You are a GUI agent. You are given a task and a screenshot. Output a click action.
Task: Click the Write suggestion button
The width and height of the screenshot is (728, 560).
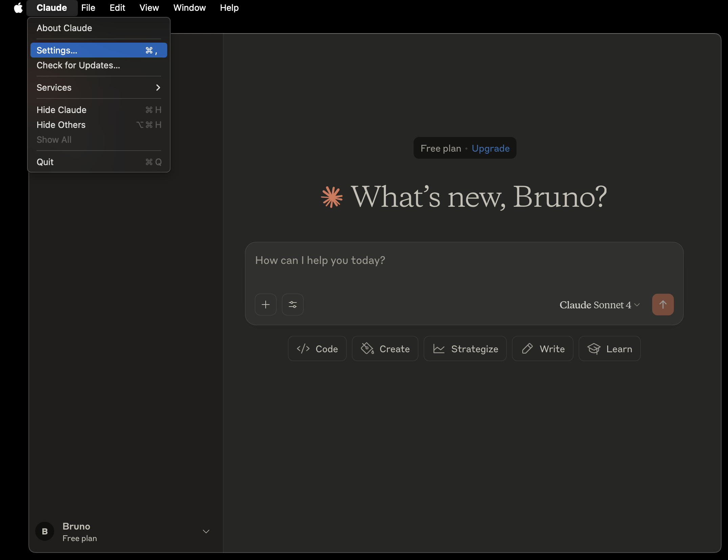pyautogui.click(x=543, y=349)
